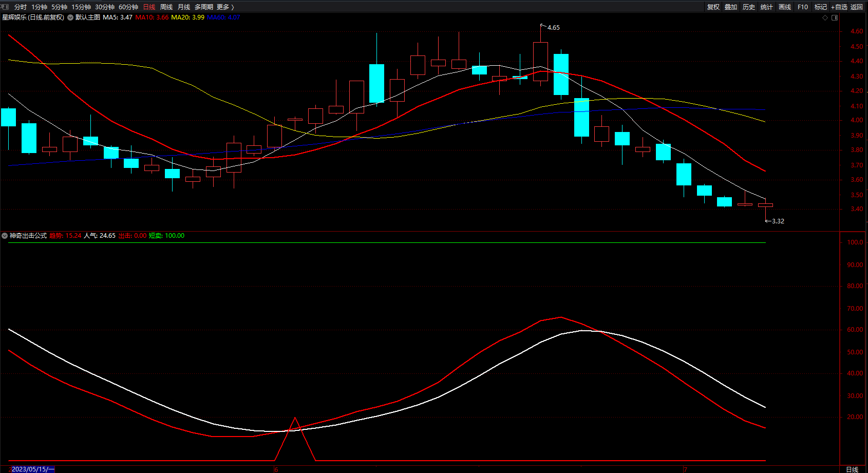Click the 标记 mark button
Screen dimensions: 868x473
click(821, 7)
